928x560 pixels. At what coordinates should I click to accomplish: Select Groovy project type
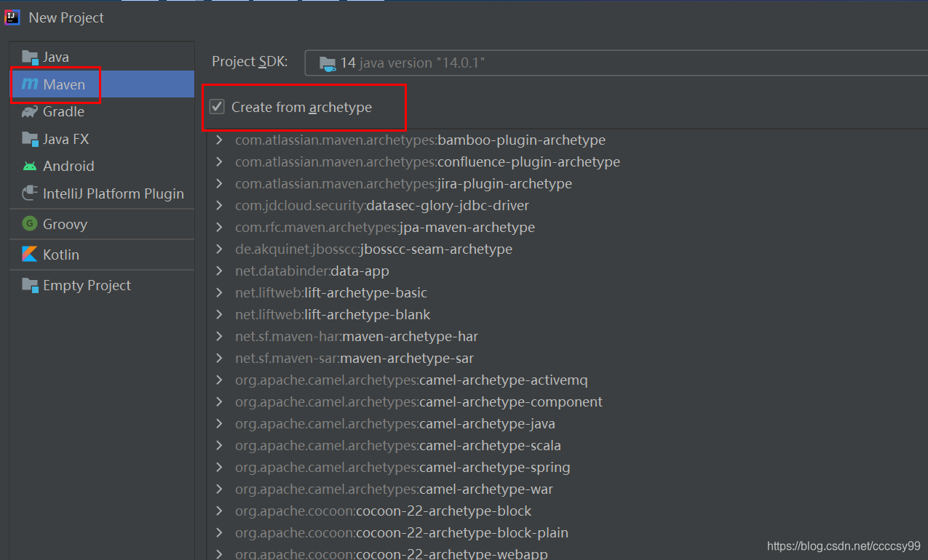(x=102, y=224)
